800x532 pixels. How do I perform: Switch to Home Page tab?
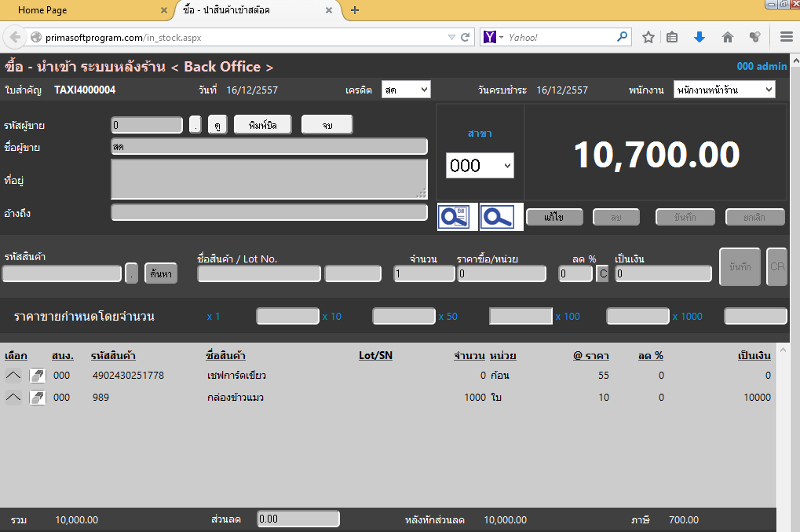(43, 10)
